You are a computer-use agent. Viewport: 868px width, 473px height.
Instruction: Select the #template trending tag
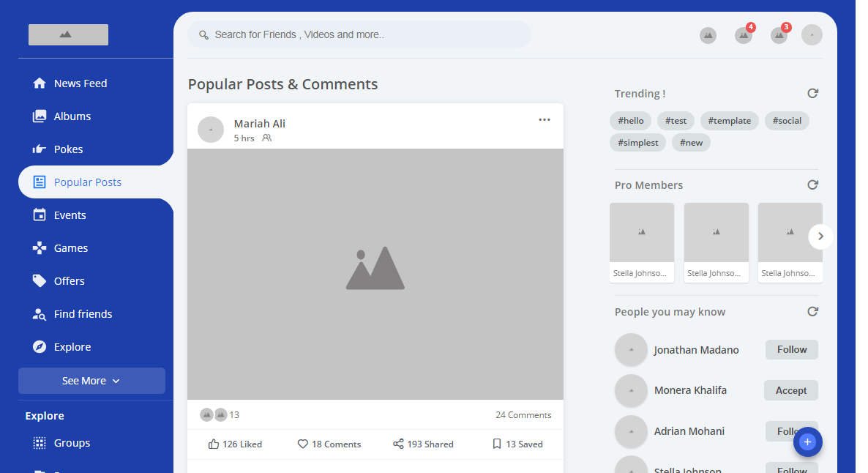(x=729, y=121)
